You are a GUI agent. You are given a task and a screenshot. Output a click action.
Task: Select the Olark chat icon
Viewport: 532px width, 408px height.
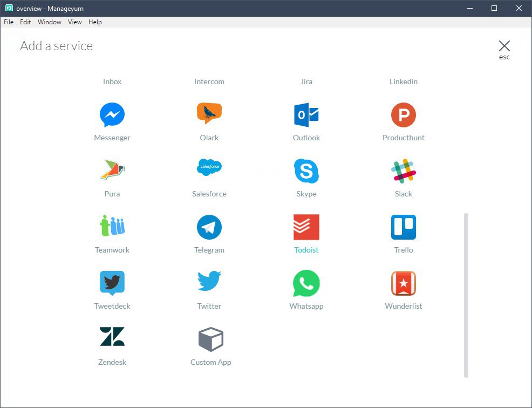click(x=209, y=113)
